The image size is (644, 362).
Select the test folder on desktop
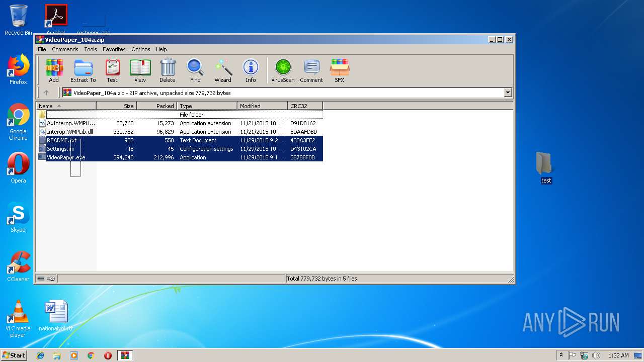pos(546,168)
